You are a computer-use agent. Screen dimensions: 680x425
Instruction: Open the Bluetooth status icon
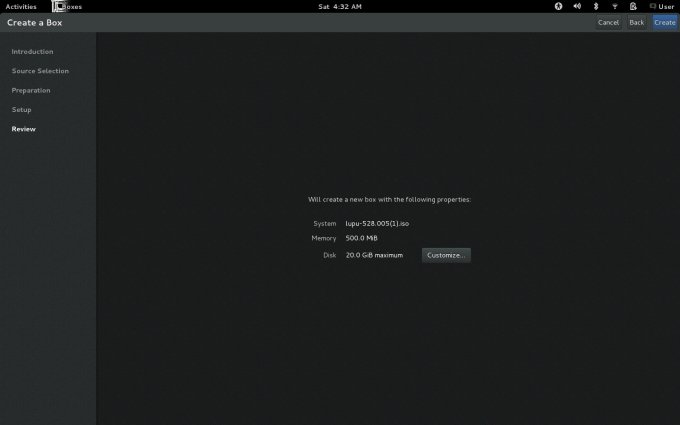tap(596, 6)
